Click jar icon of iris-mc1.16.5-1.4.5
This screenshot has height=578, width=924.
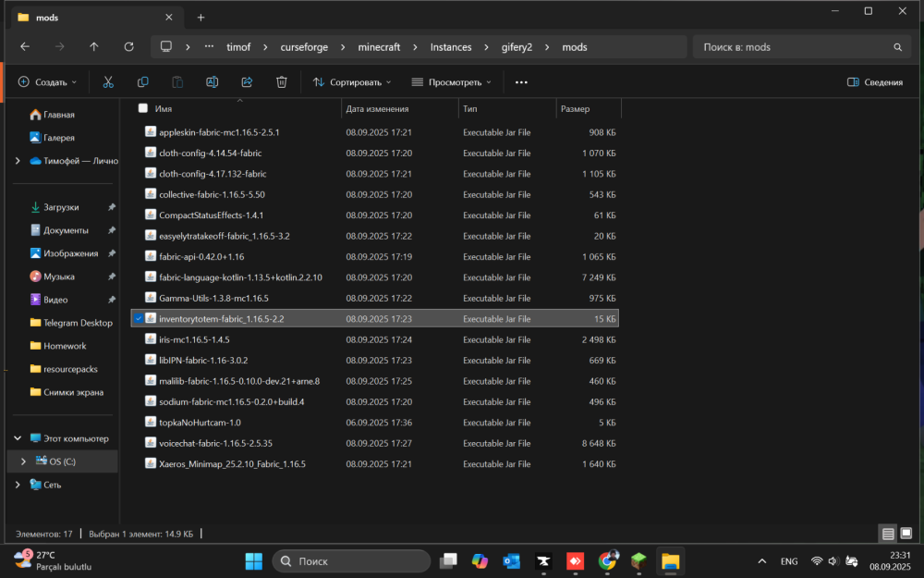point(151,339)
